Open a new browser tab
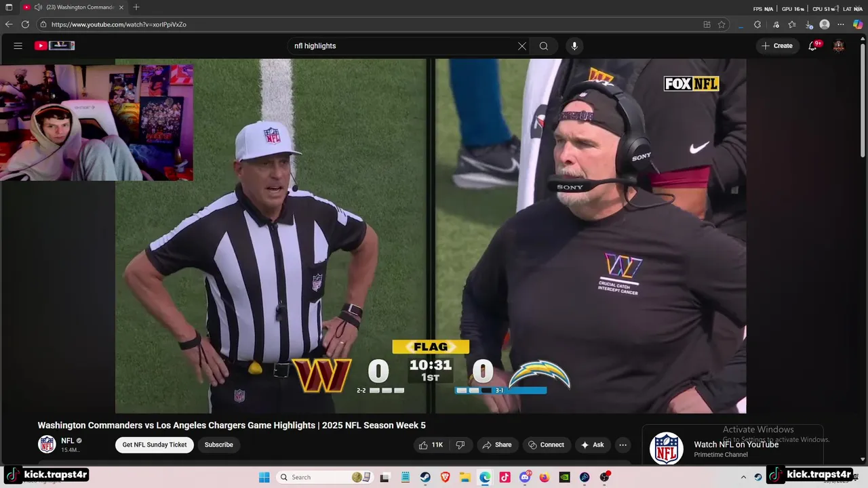This screenshot has width=868, height=488. click(136, 7)
